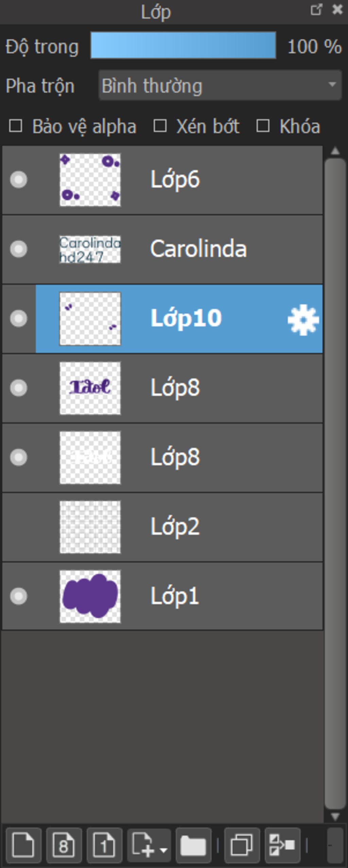Expand the add special layer dropdown arrow
Viewport: 348px width, 868px height.
(164, 850)
